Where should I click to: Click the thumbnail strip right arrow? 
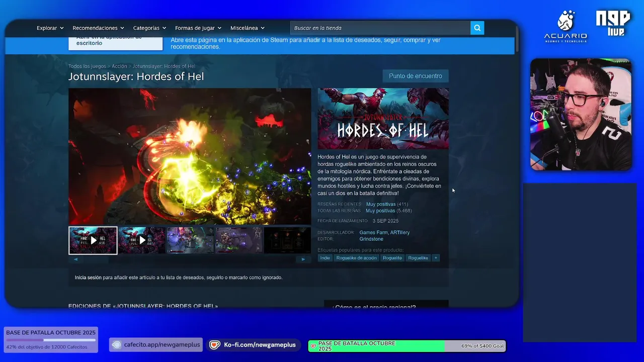303,259
